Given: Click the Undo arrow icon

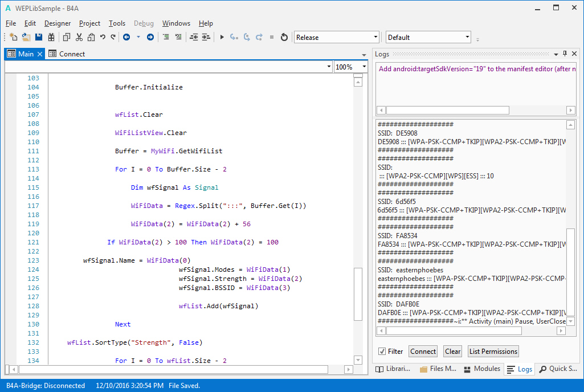Looking at the screenshot, I should [x=103, y=38].
